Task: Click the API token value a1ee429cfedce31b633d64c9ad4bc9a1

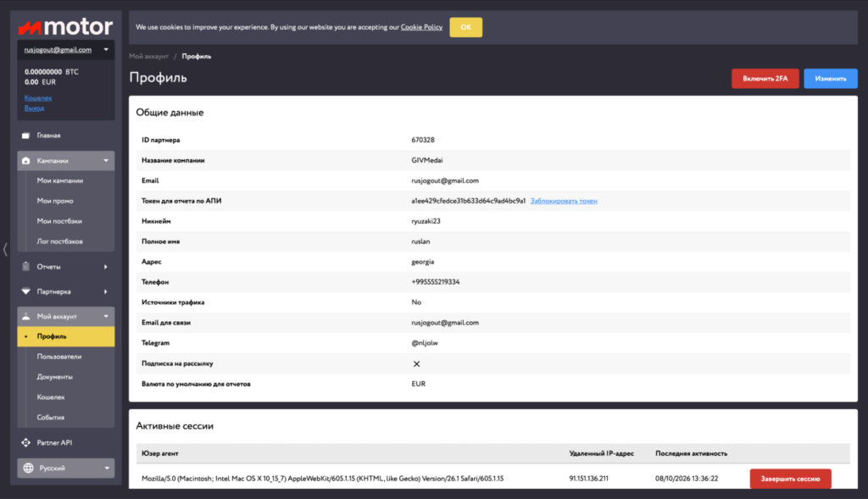Action: 468,201
